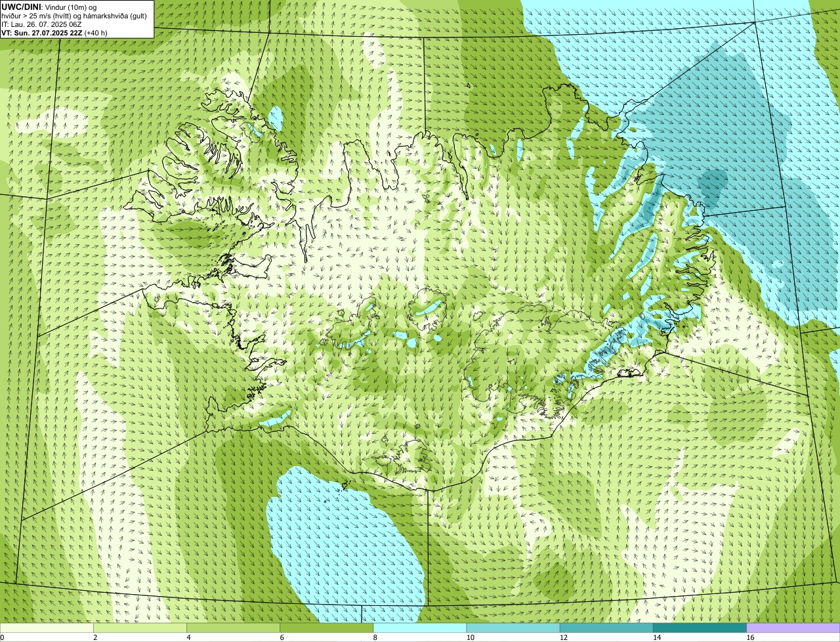Image resolution: width=840 pixels, height=642 pixels.
Task: Click the lavender above-16 m/s legend segment
Action: [x=793, y=628]
